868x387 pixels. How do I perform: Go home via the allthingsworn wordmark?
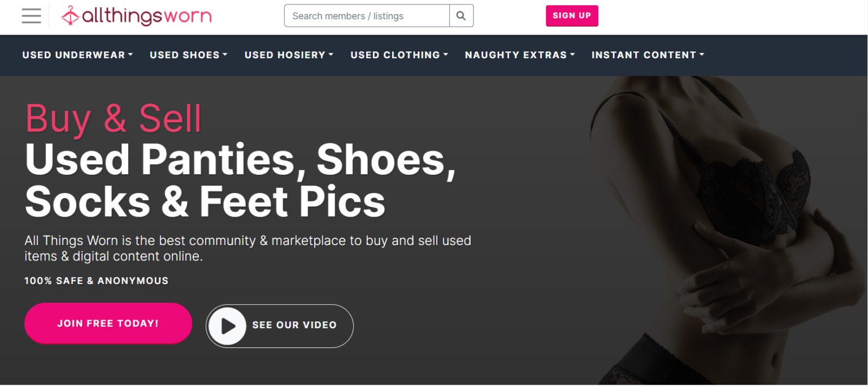(147, 16)
